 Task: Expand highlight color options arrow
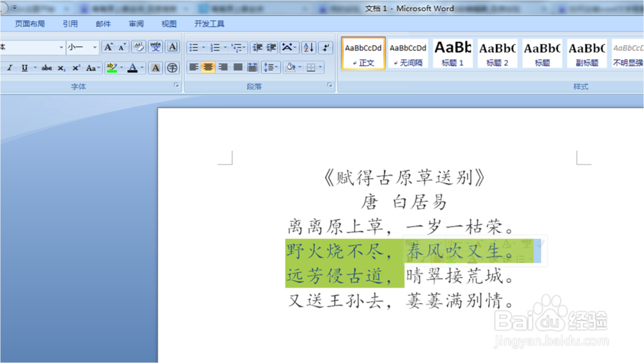(x=122, y=68)
